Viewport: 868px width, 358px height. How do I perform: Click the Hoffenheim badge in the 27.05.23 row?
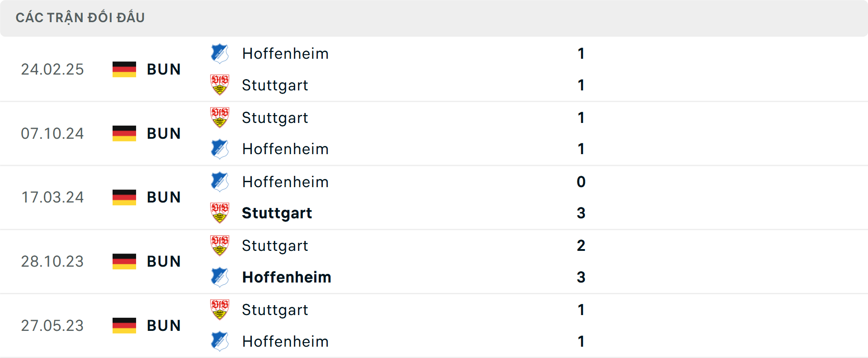pyautogui.click(x=220, y=342)
